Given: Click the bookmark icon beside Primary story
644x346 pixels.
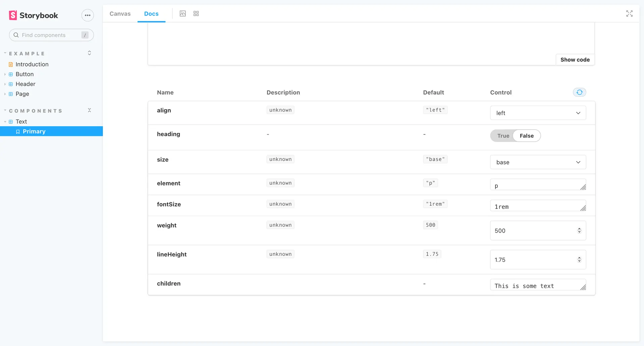Looking at the screenshot, I should (18, 131).
